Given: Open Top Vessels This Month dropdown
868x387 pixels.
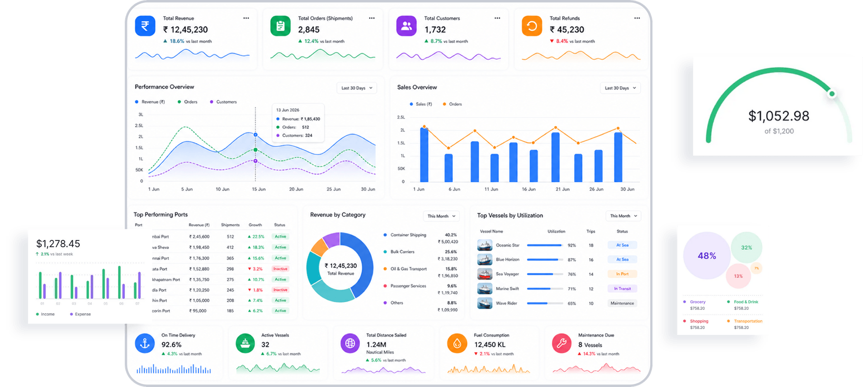Looking at the screenshot, I should click(x=623, y=216).
